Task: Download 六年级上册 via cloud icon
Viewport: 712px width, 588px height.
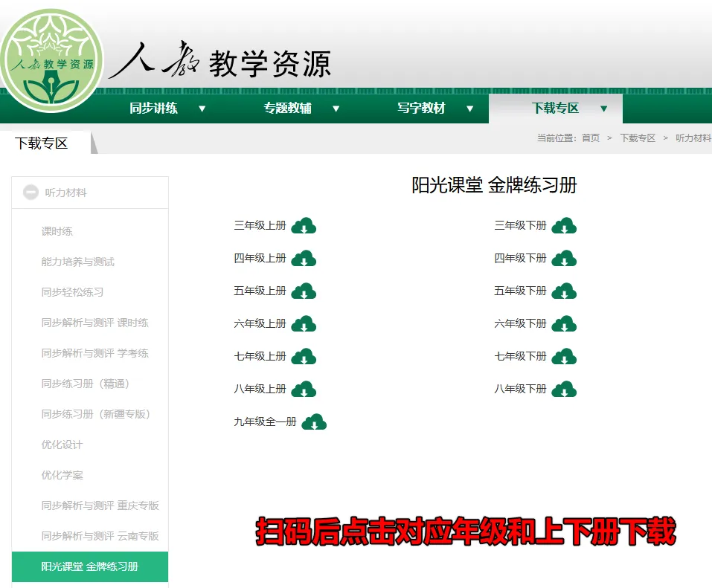Action: coord(304,323)
